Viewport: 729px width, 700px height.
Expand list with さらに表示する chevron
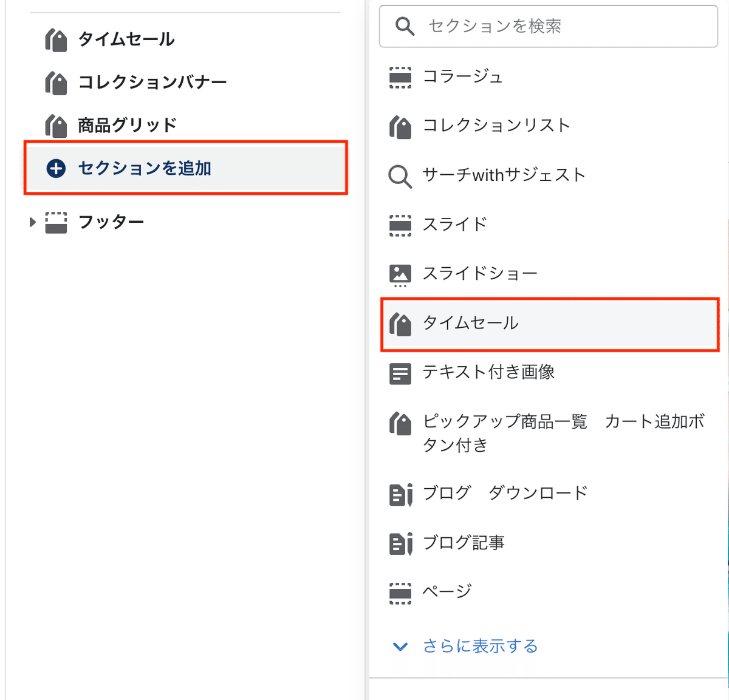pyautogui.click(x=400, y=647)
